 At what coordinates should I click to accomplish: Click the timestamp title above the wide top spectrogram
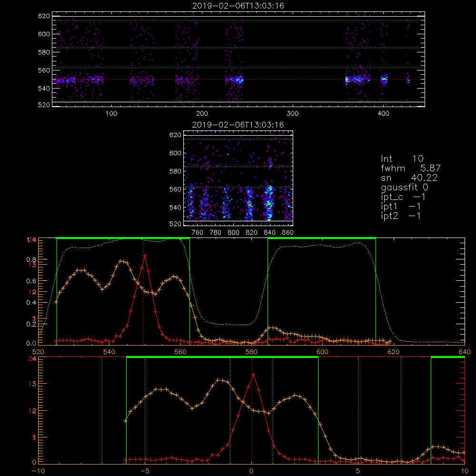pos(238,6)
